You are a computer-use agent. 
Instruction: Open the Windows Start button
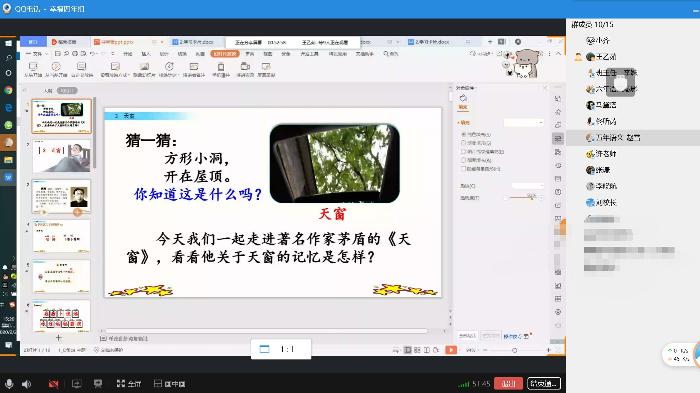coord(8,43)
